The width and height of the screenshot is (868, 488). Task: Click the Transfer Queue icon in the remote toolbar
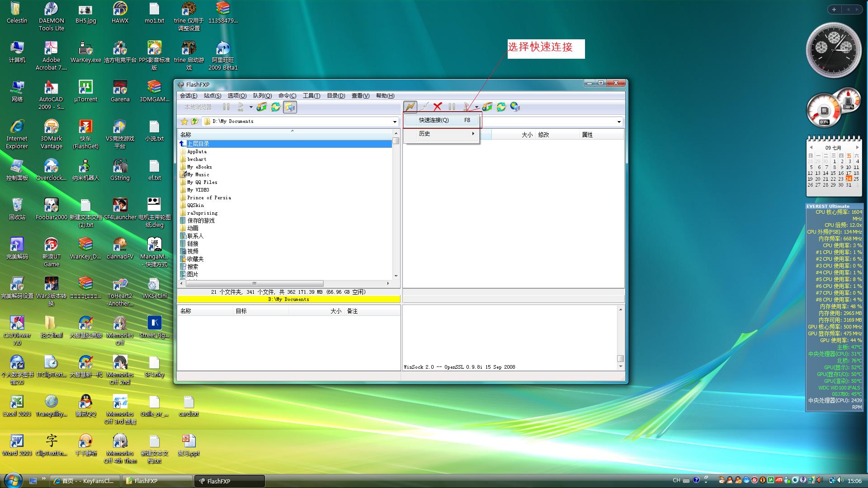tap(487, 107)
